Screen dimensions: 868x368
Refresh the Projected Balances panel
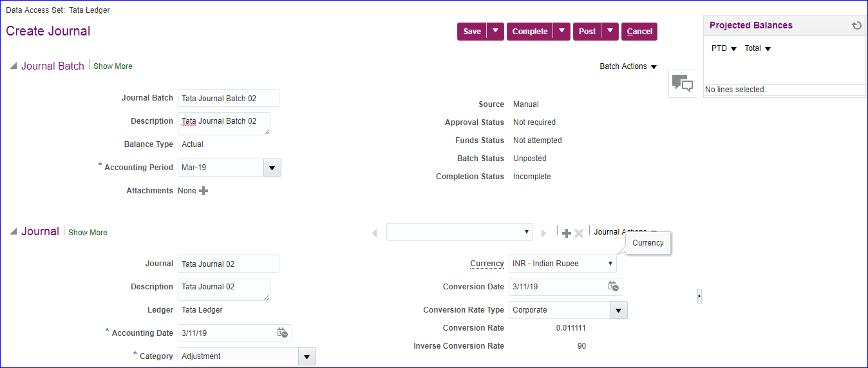pyautogui.click(x=856, y=26)
